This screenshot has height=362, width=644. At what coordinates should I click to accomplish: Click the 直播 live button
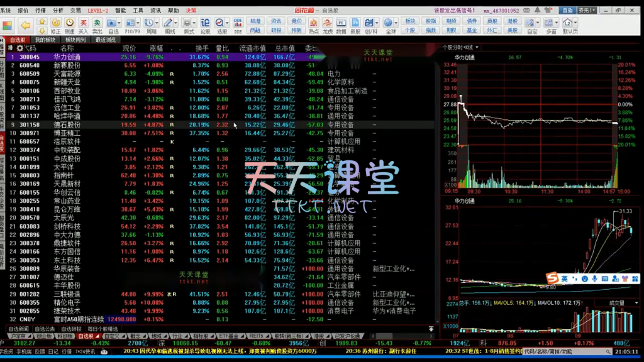click(x=568, y=11)
